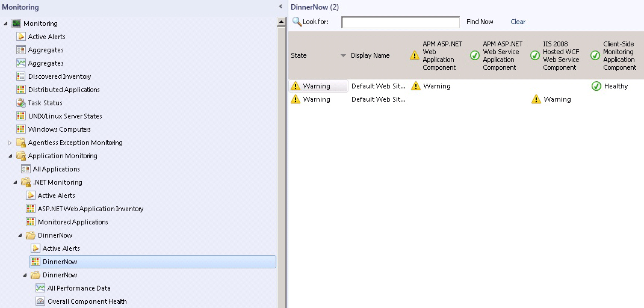Screen dimensions: 644x308
Task: Click the first Aggregates view icon
Action: [x=21, y=50]
